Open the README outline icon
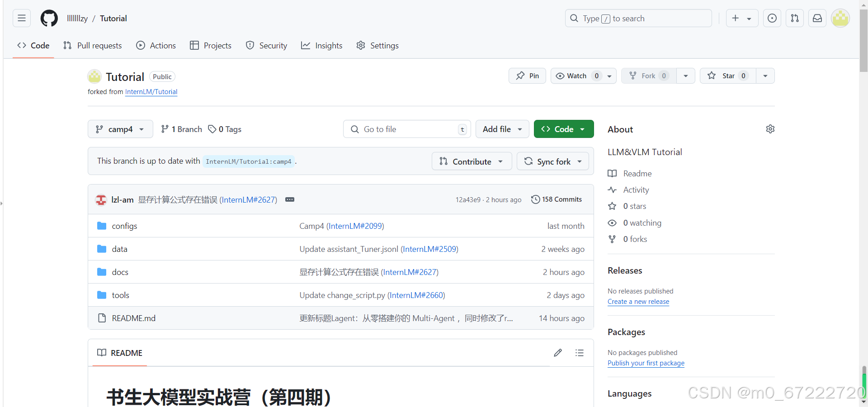 coord(579,353)
